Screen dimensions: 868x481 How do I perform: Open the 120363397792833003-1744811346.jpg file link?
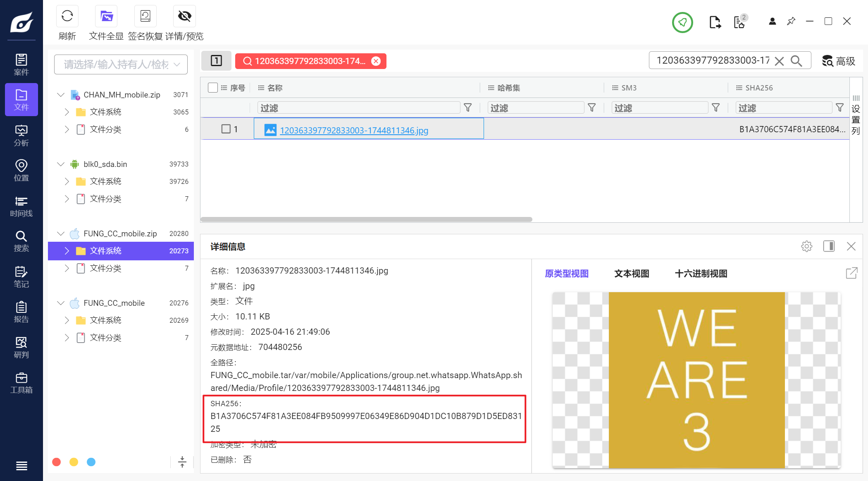(354, 130)
